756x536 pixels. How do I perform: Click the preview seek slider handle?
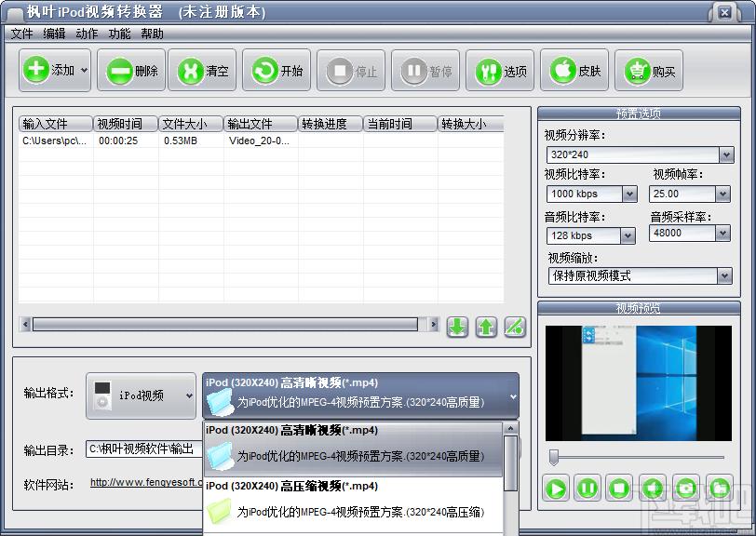coord(554,457)
